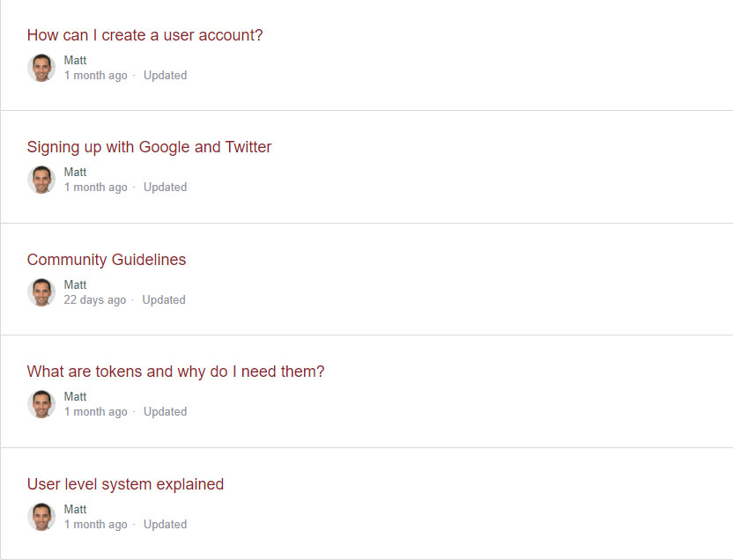Select author name Matt on the tokens article
The width and height of the screenshot is (733, 560).
(75, 396)
